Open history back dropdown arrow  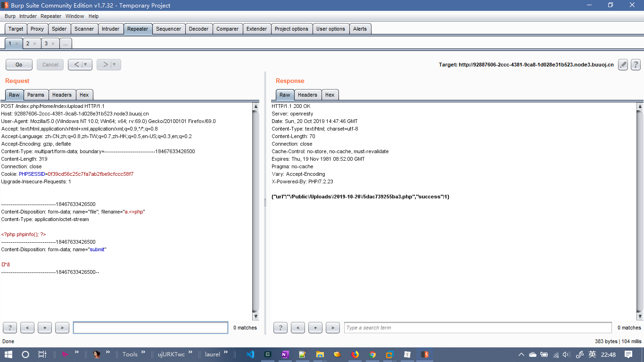coord(86,65)
